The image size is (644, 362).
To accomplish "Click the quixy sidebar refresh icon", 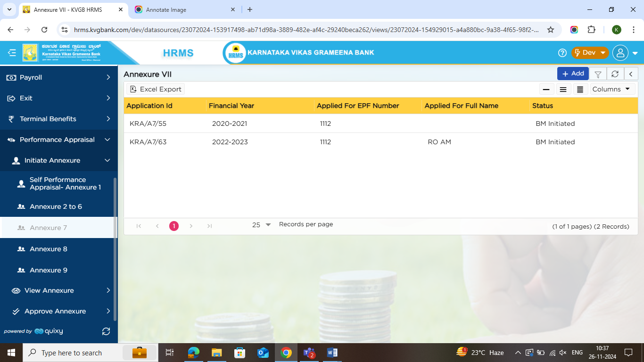I will click(x=106, y=331).
